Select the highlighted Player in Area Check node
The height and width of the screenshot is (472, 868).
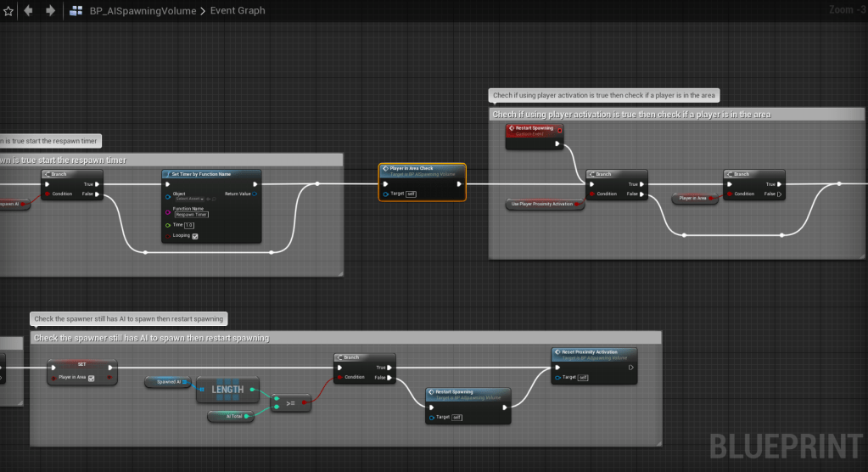[422, 170]
